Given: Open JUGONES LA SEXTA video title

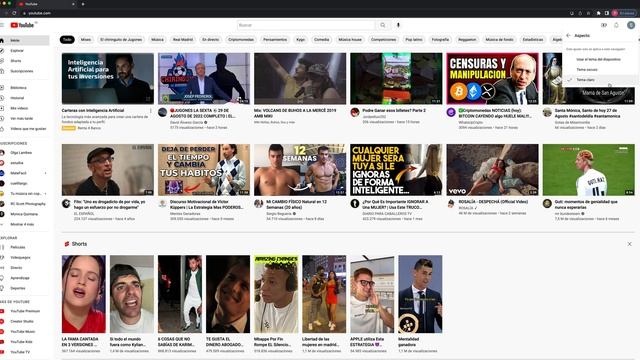Looking at the screenshot, I should pyautogui.click(x=202, y=113).
